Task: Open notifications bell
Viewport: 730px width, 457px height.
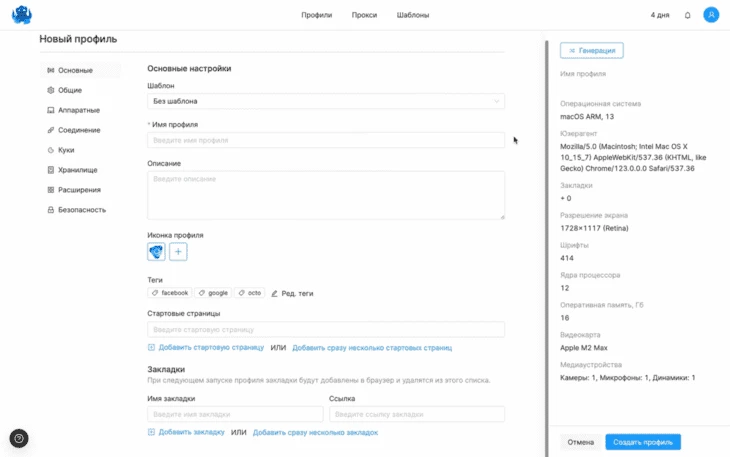Action: click(x=687, y=15)
